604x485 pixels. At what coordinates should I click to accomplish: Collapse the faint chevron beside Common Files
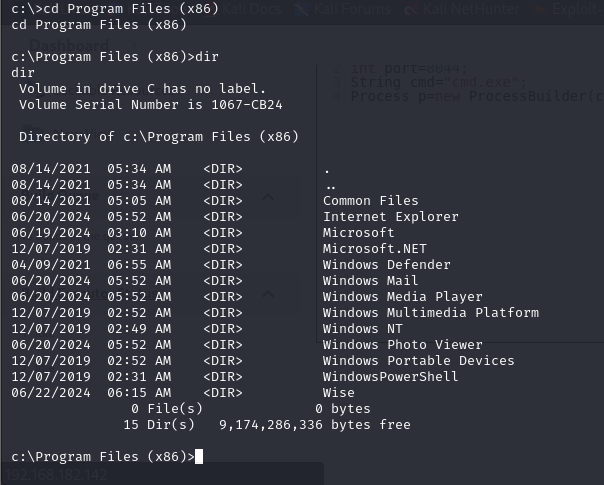click(268, 198)
